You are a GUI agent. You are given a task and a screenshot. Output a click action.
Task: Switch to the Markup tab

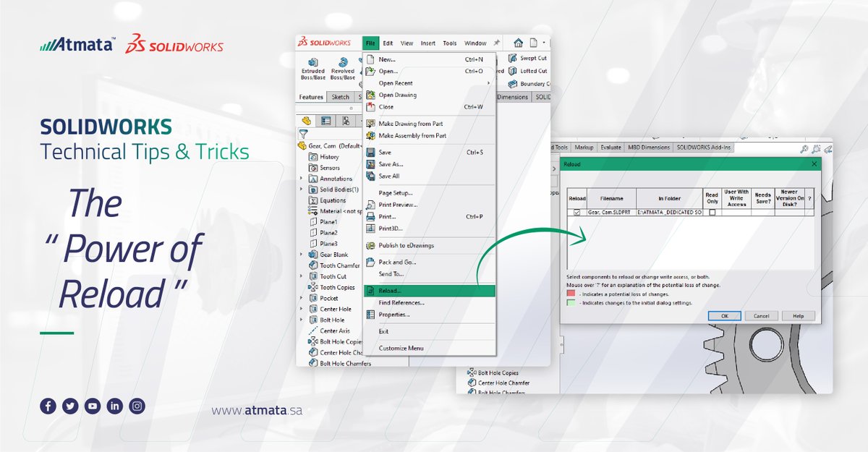(585, 147)
